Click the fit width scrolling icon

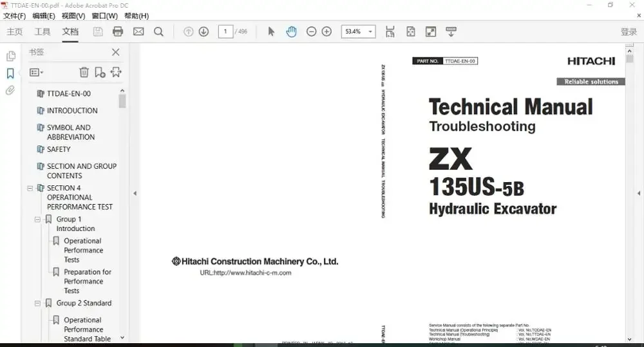[390, 32]
